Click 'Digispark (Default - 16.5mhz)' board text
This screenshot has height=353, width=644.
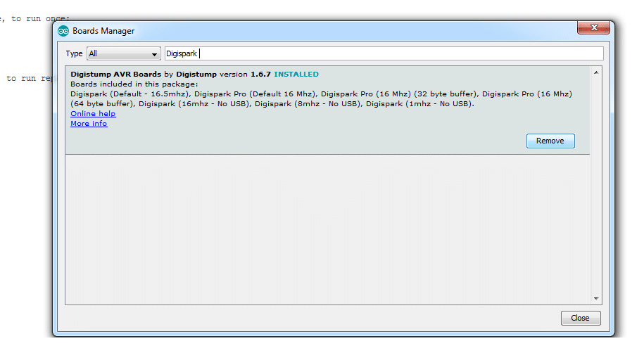pos(130,94)
